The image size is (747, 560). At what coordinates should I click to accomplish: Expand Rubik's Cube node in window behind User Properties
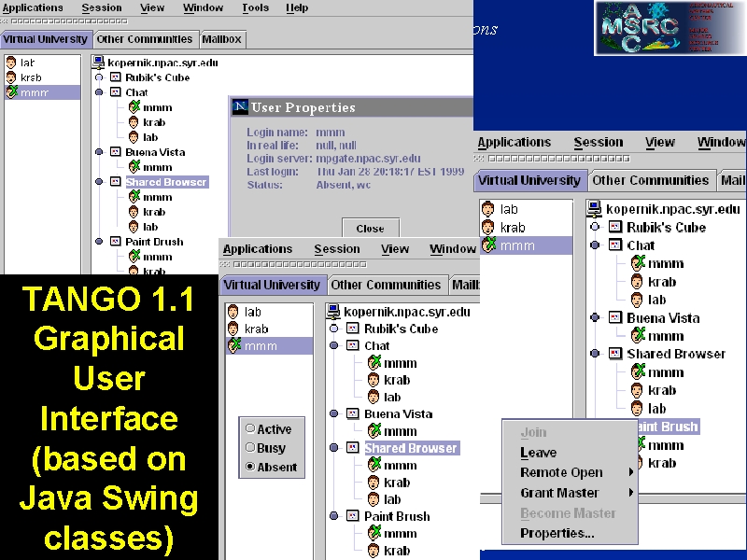[x=99, y=77]
